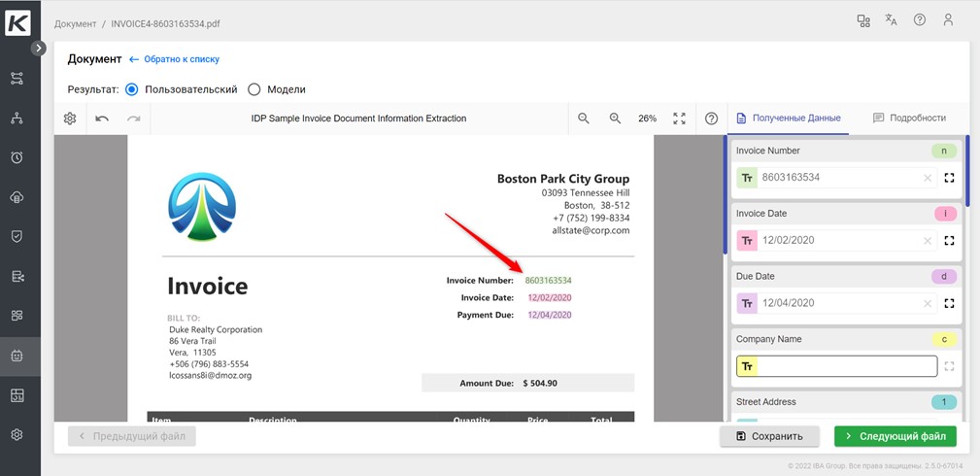Open the help icon in the top bar
Screen dimensions: 980x476
920,20
